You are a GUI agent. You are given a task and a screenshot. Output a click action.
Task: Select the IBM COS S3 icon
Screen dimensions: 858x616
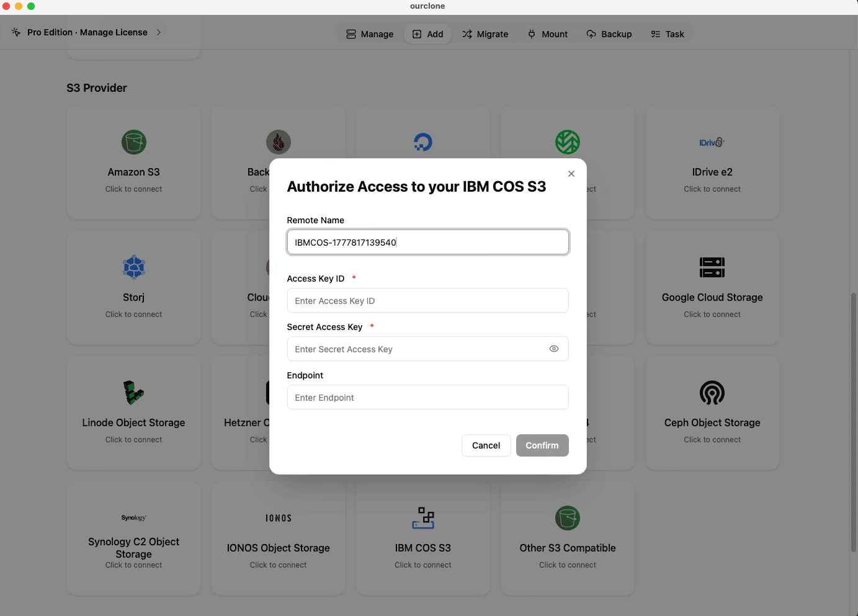[x=423, y=518]
